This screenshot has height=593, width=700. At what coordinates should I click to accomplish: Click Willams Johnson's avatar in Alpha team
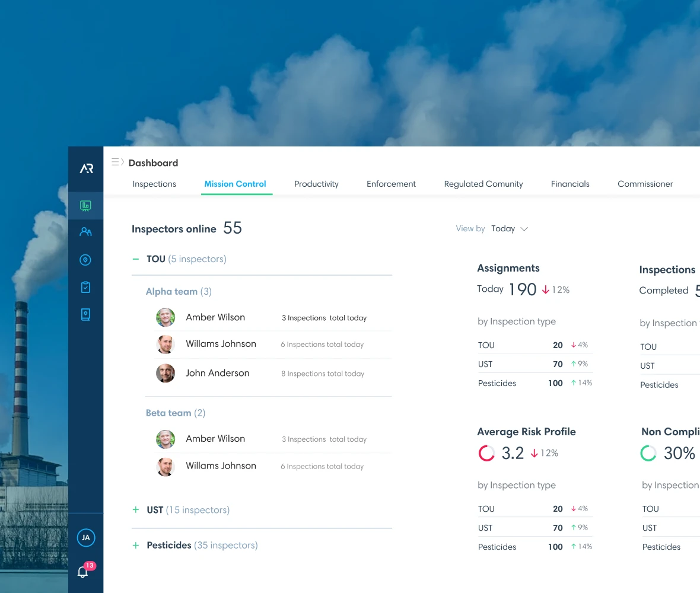pyautogui.click(x=165, y=345)
